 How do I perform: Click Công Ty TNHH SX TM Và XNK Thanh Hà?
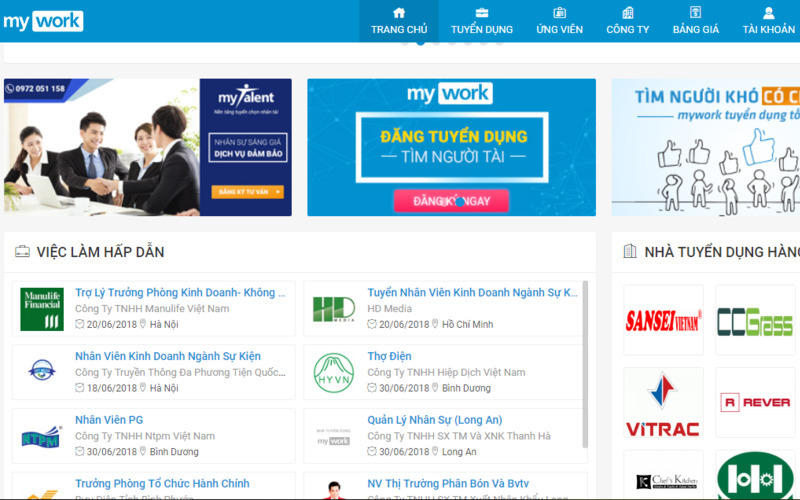459,436
